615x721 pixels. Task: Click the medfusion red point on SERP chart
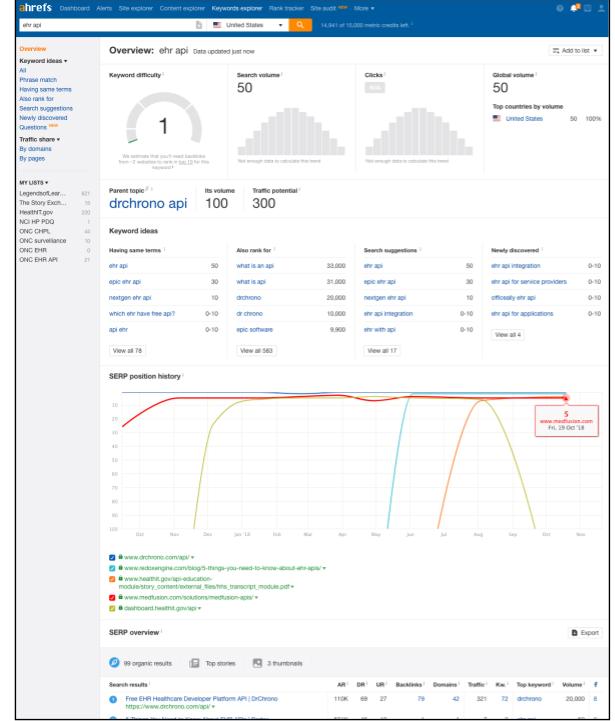pyautogui.click(x=566, y=398)
